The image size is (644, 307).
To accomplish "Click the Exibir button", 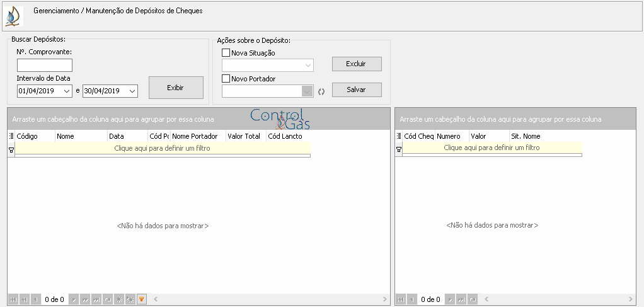I will point(176,88).
